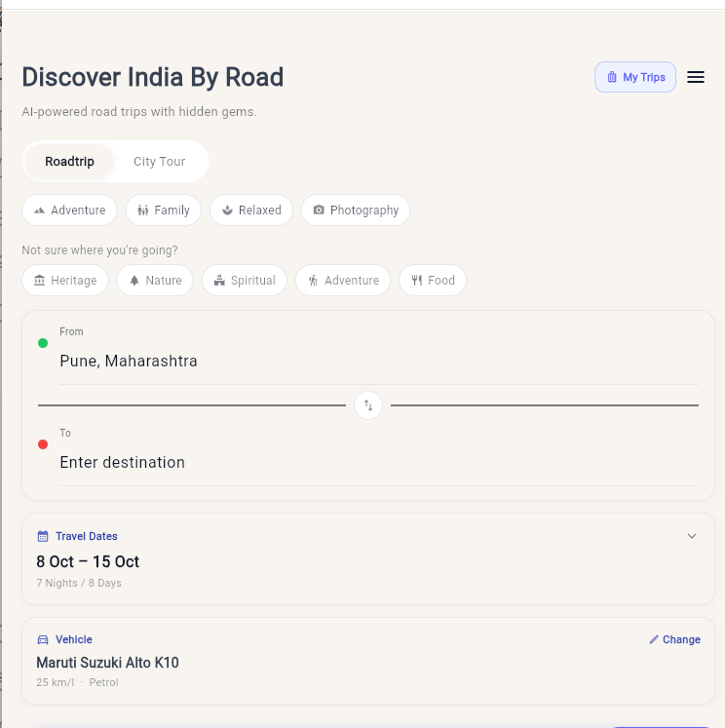Click Not sure where you're going? text

(99, 250)
